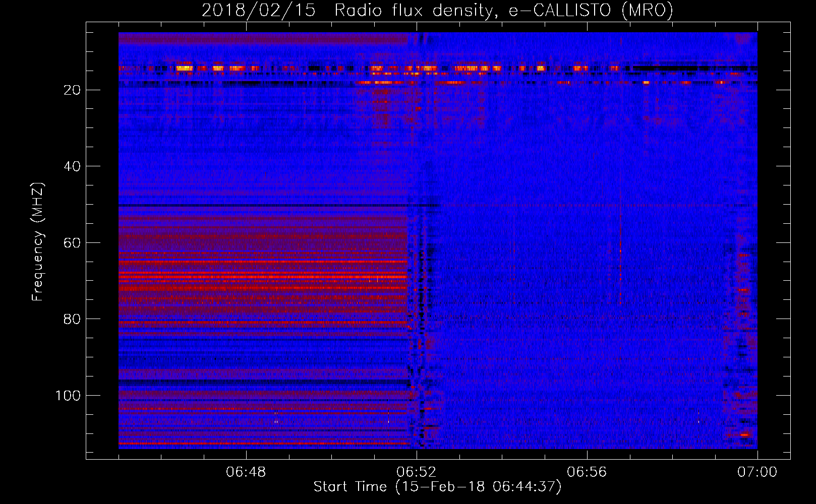
Task: Click the 20 MHz frequency tick label
Action: (72, 90)
